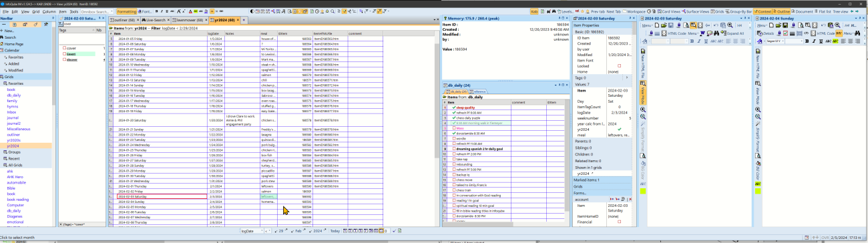Switch to the Live-Search tab
868x243 pixels.
(156, 20)
